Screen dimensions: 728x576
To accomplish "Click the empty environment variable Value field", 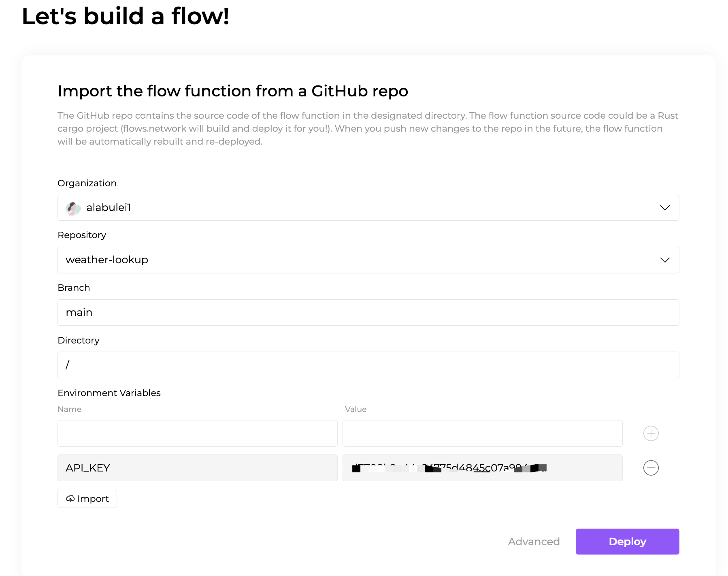I will [x=482, y=433].
